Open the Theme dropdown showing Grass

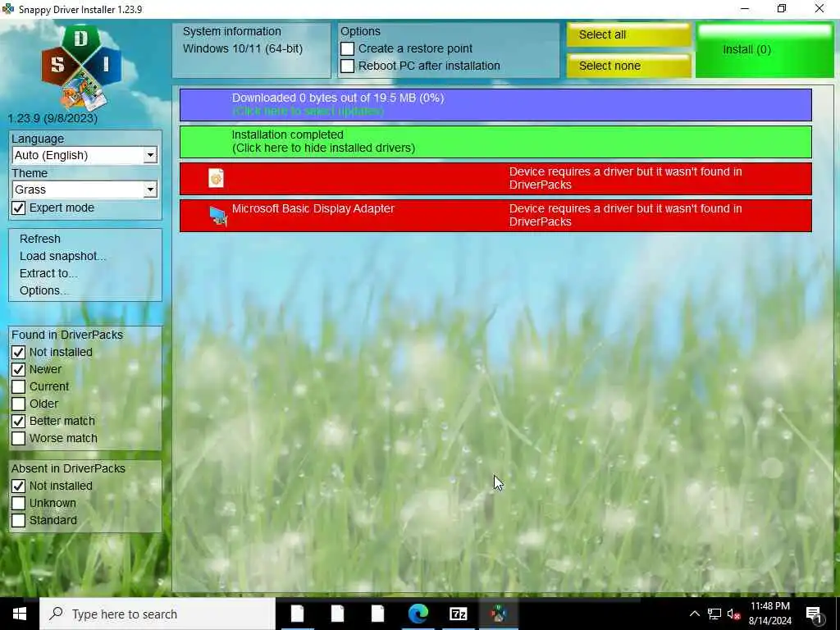[84, 189]
